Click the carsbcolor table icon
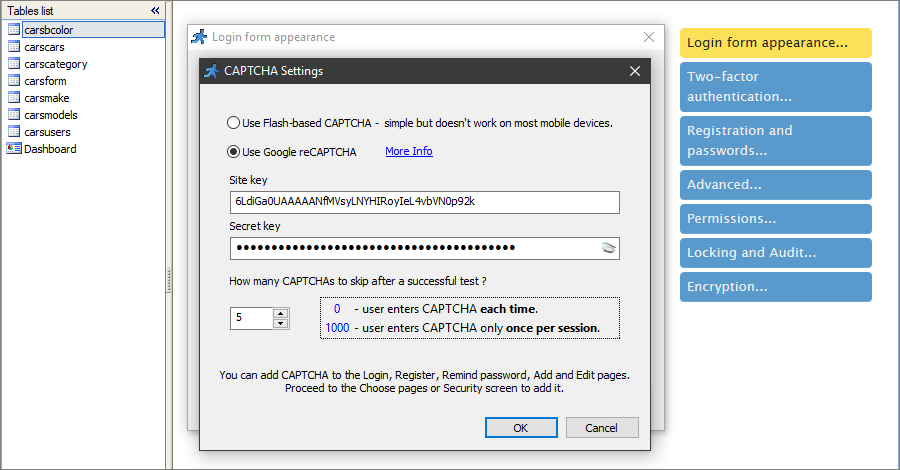This screenshot has height=470, width=900. pyautogui.click(x=14, y=29)
